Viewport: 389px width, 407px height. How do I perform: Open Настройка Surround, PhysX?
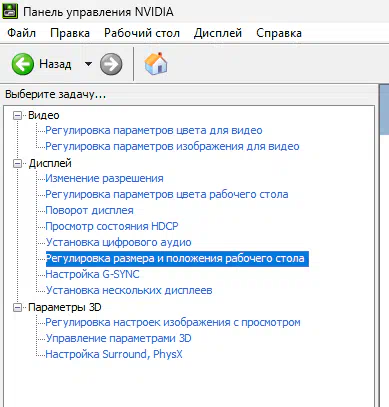coord(114,354)
